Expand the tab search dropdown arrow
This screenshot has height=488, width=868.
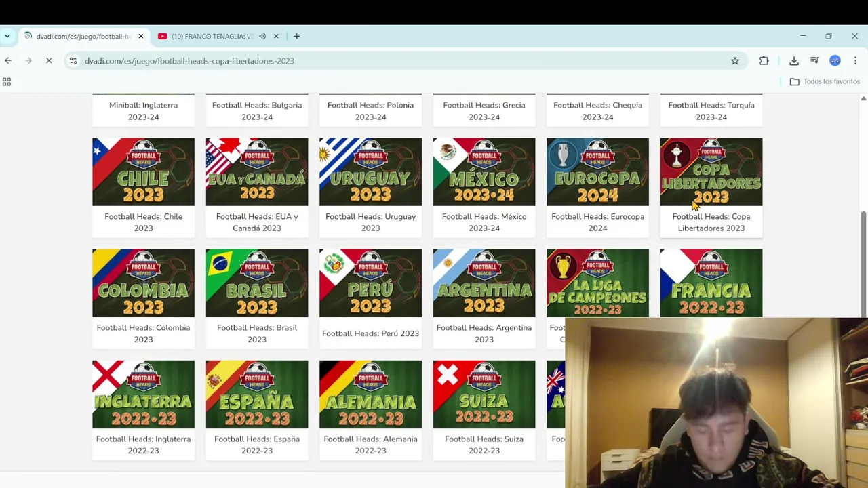pyautogui.click(x=7, y=37)
